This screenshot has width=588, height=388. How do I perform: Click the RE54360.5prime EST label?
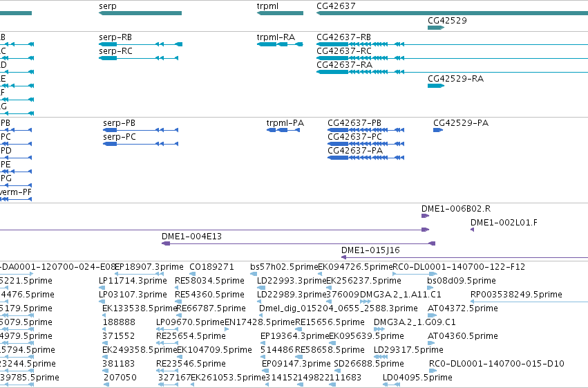(209, 295)
